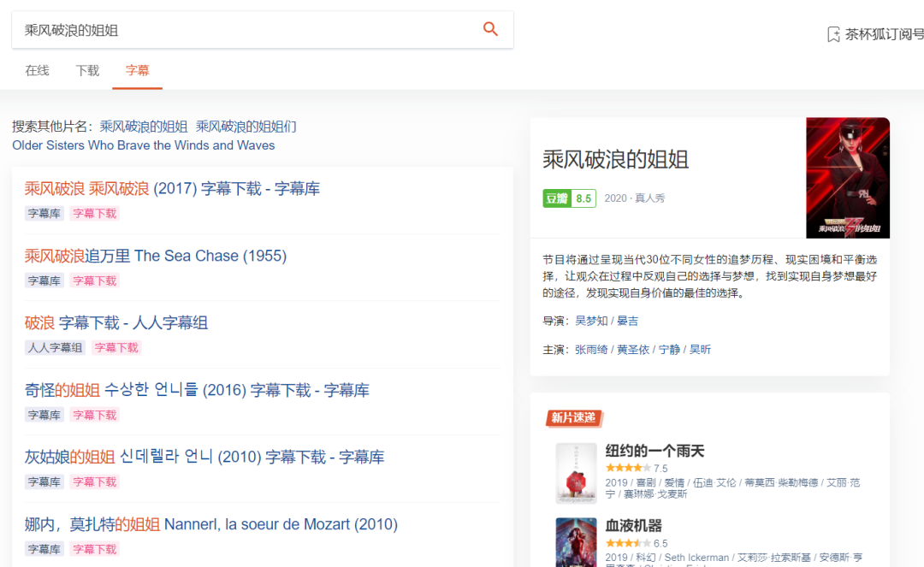Click the 新片速递 banner label

573,417
